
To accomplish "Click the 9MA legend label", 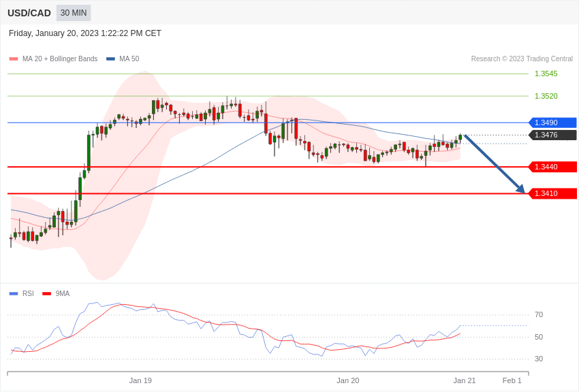I will (63, 293).
